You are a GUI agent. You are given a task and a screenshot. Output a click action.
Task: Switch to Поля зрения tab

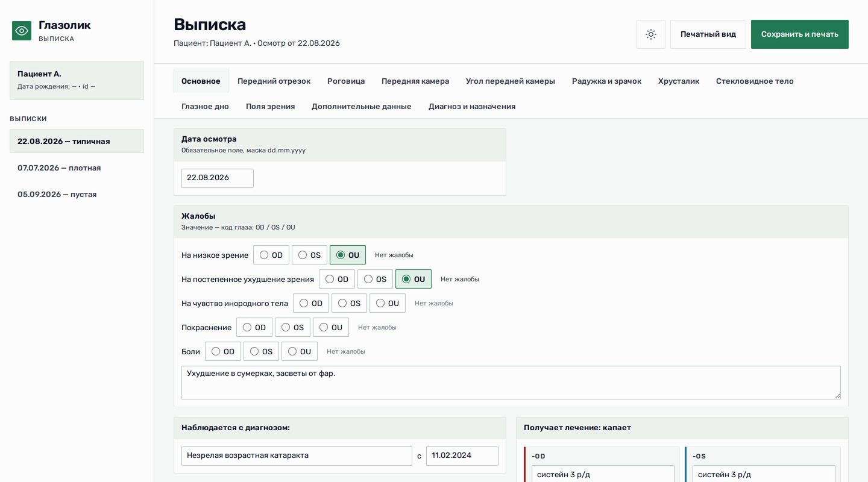(x=270, y=106)
